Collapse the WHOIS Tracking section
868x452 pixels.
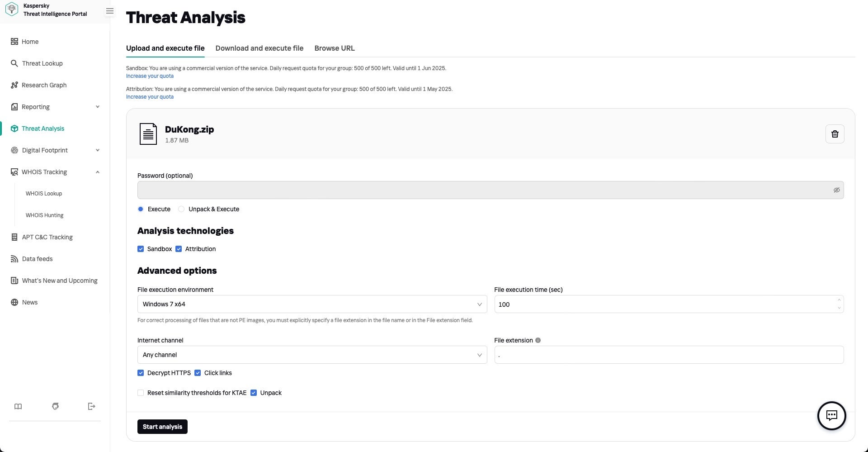tap(98, 172)
